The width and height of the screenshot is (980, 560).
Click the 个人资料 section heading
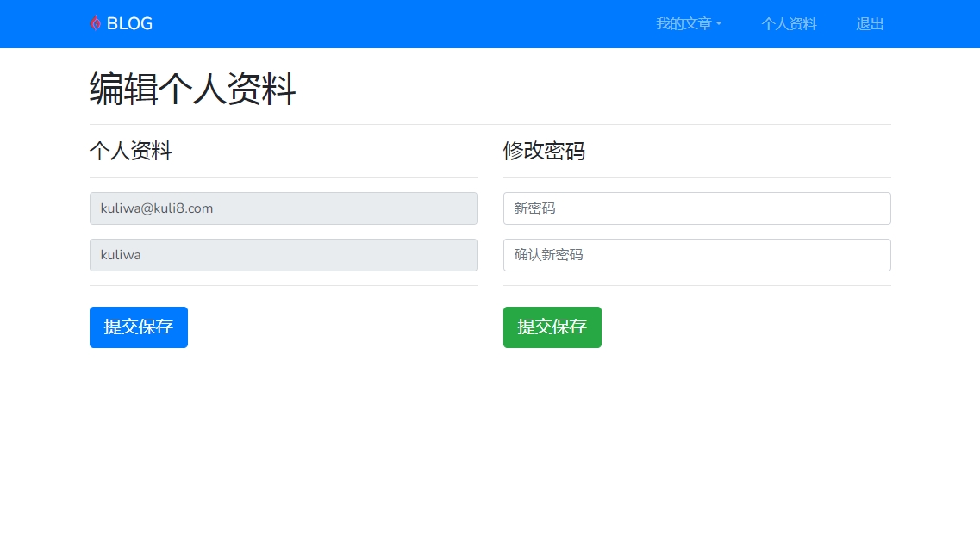click(x=131, y=152)
